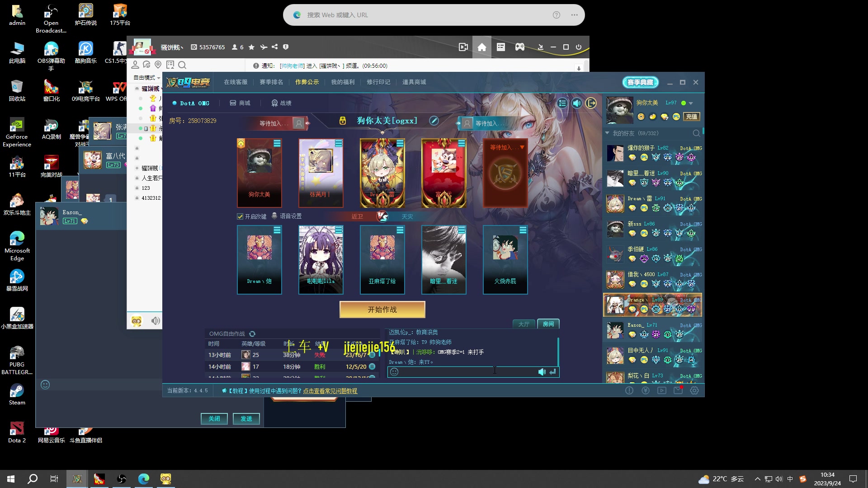The height and width of the screenshot is (488, 868).
Task: Click 语音设置 voice settings
Action: (x=287, y=216)
